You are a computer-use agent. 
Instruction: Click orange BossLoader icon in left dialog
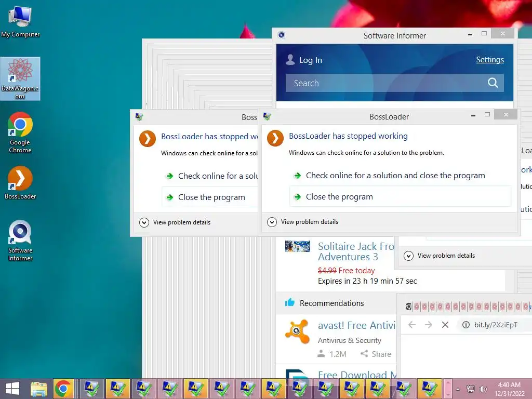(147, 139)
